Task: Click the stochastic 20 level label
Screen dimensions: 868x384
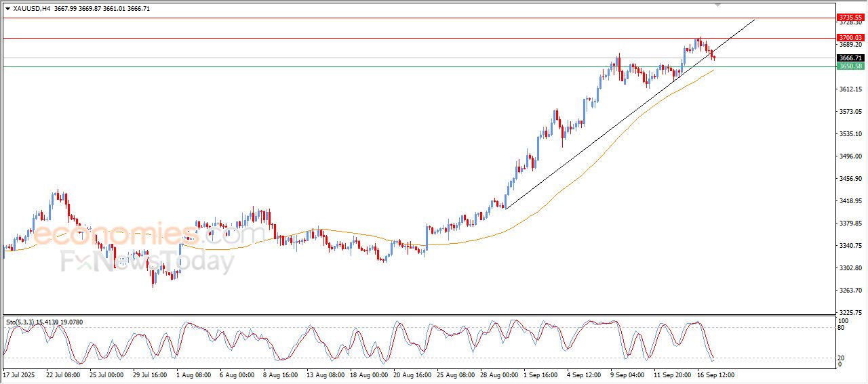Action: 842,357
